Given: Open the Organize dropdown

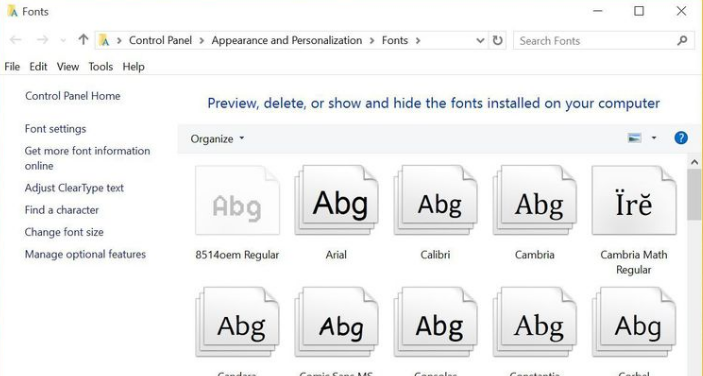Looking at the screenshot, I should (217, 138).
